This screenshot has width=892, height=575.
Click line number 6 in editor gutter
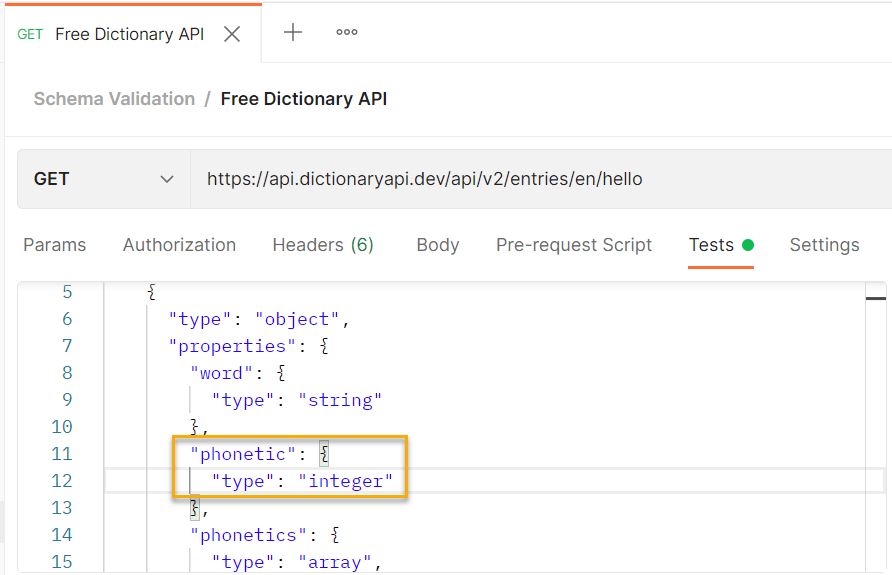(x=67, y=319)
